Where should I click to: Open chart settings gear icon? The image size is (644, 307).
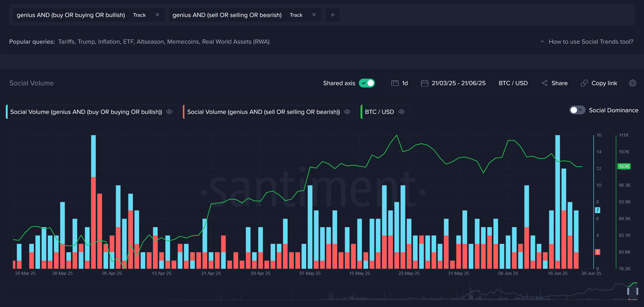633,83
